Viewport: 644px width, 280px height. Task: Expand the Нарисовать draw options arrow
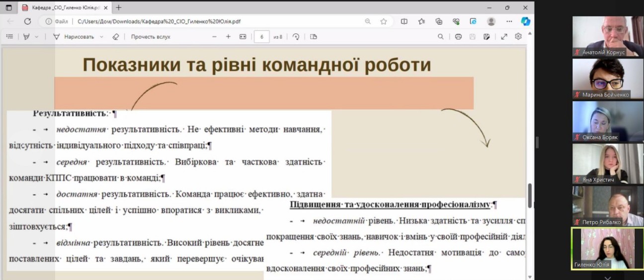point(101,37)
